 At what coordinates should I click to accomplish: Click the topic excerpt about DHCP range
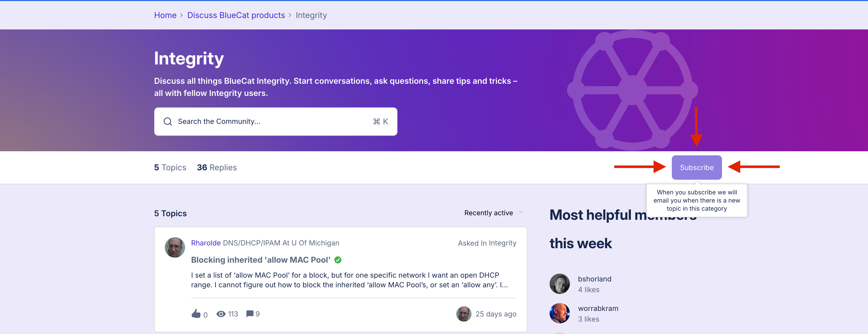[x=349, y=280]
